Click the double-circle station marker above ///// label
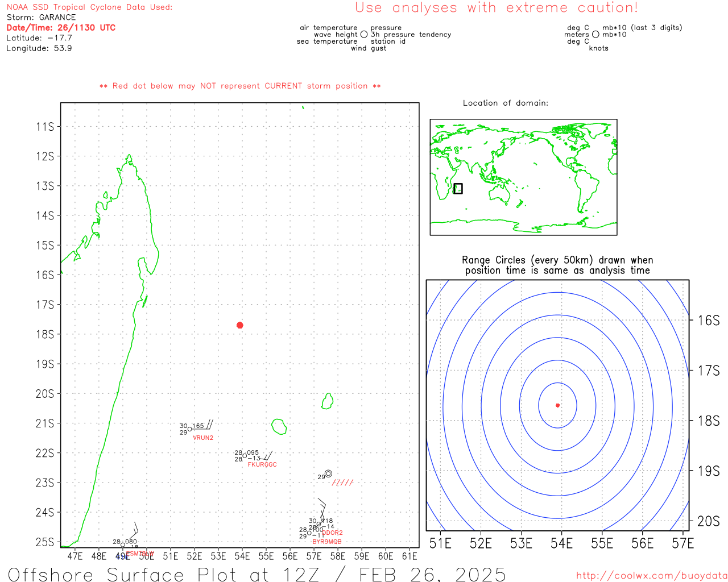The image size is (728, 582). pos(328,473)
